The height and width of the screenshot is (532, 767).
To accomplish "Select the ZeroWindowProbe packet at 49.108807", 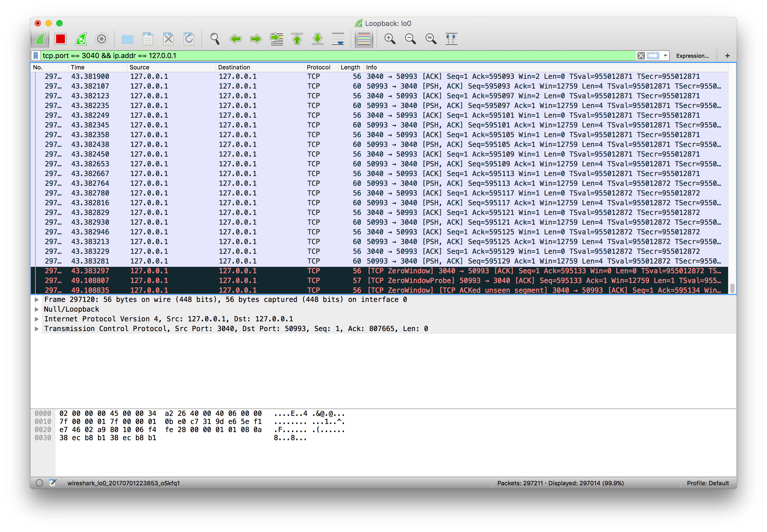I will (379, 281).
